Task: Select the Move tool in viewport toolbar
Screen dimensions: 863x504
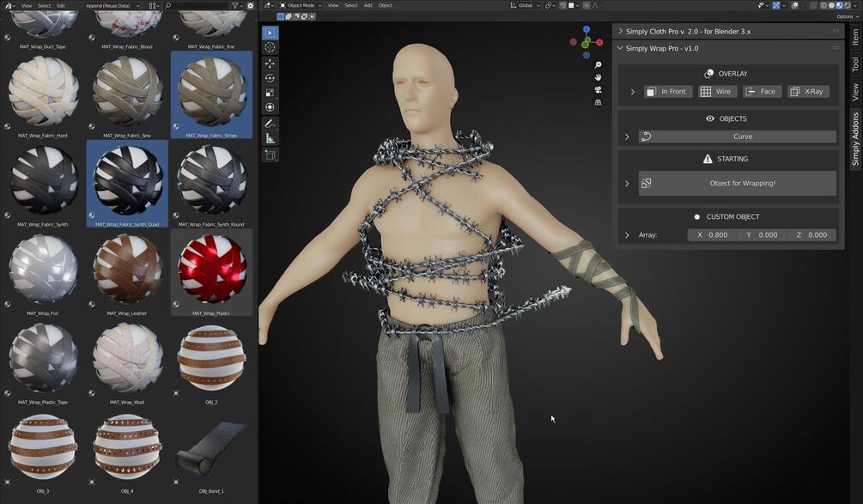Action: pyautogui.click(x=270, y=64)
